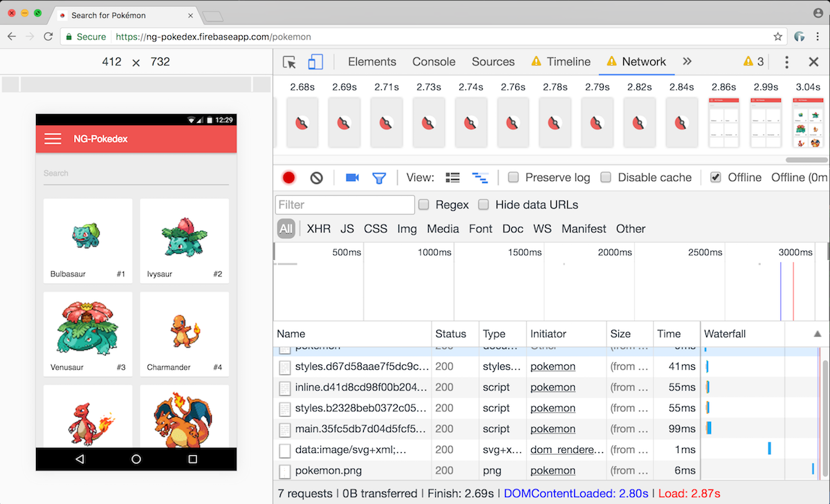Toggle the device toolbar icon
This screenshot has width=830, height=504.
pyautogui.click(x=315, y=62)
